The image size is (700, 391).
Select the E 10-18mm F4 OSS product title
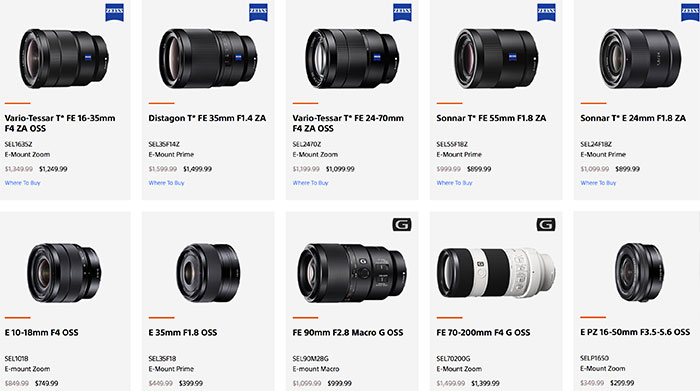(x=42, y=333)
